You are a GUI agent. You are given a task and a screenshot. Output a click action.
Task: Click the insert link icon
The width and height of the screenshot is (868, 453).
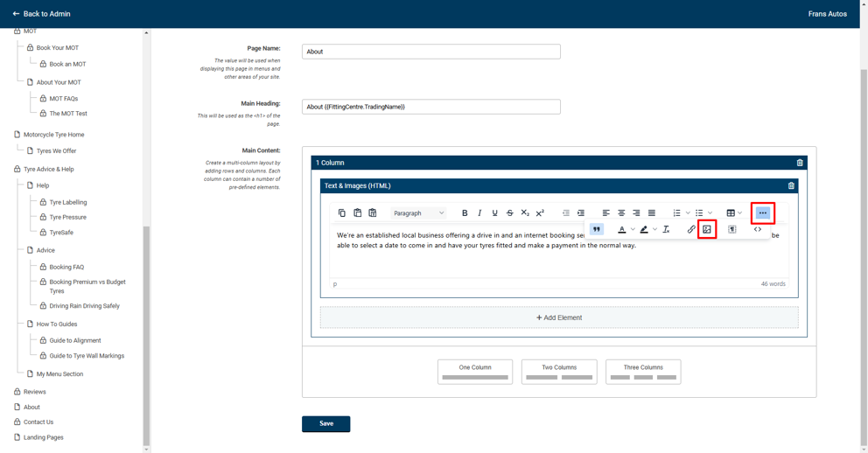point(691,229)
